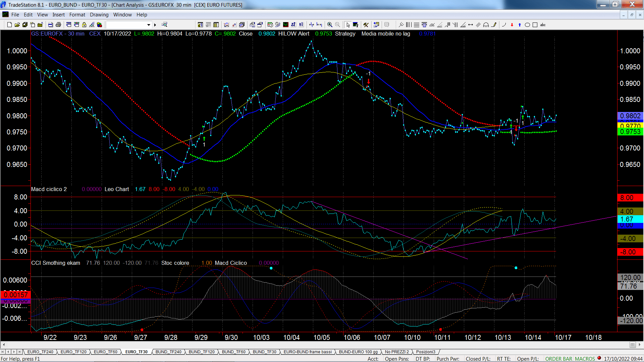644x362 pixels.
Task: Click the horizontal scrollbar right arrow
Action: (x=640, y=345)
